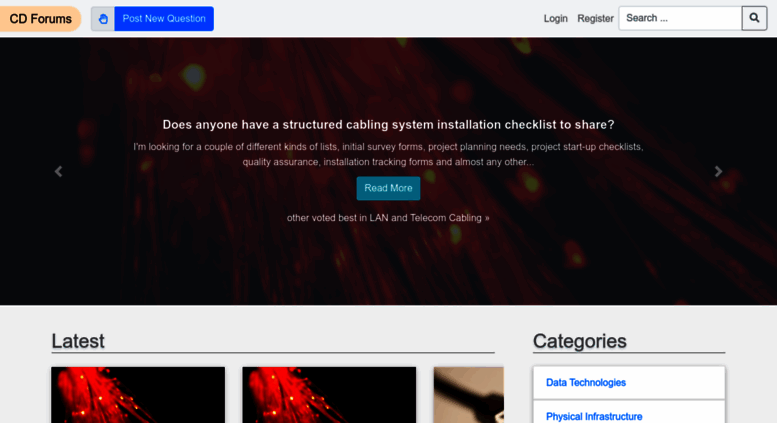Go to the previous carousel slide
The height and width of the screenshot is (423, 777).
click(x=58, y=171)
